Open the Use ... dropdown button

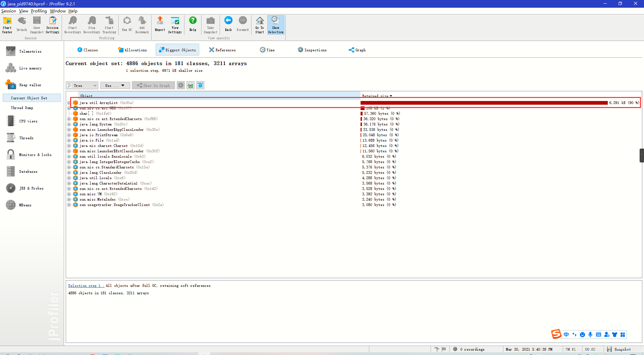pos(115,86)
